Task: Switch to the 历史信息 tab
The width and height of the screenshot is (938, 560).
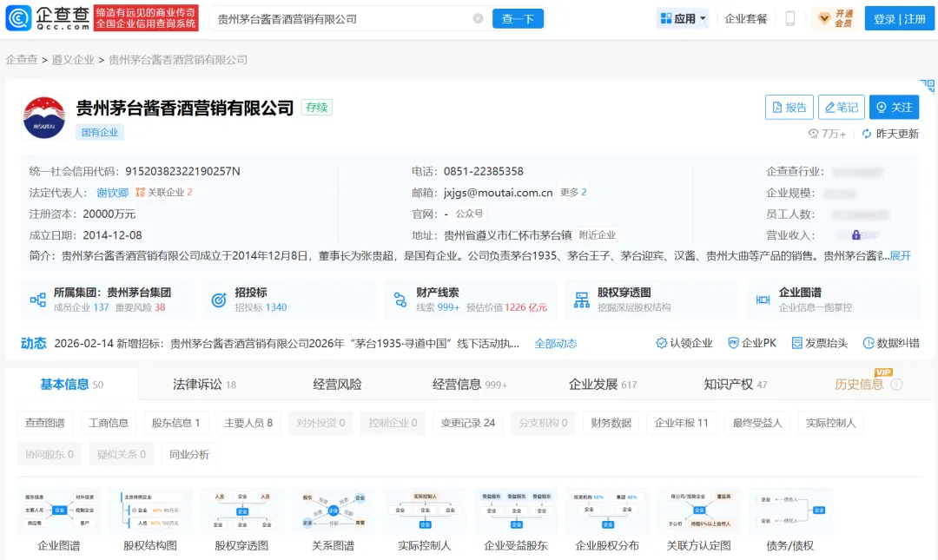Action: [x=859, y=384]
